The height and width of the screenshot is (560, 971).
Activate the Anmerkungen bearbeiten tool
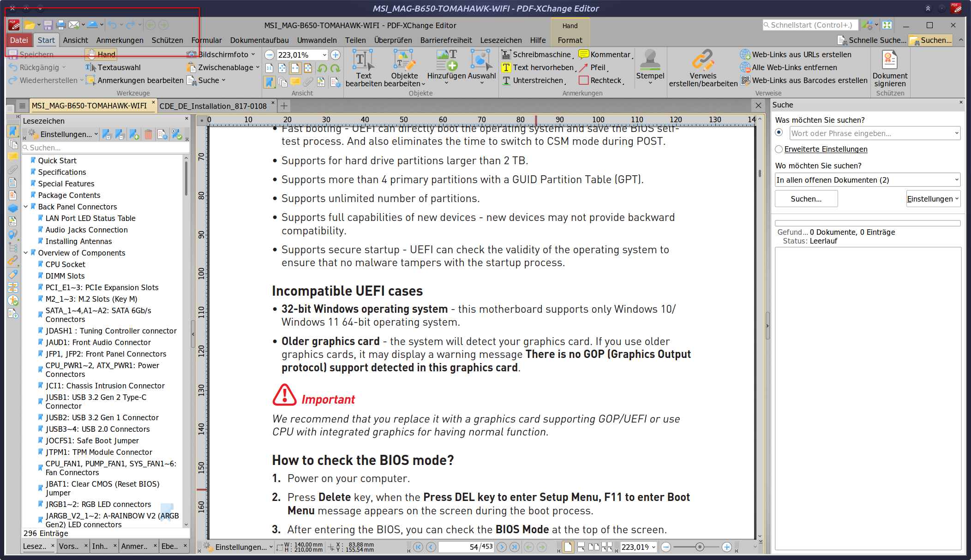pyautogui.click(x=135, y=80)
